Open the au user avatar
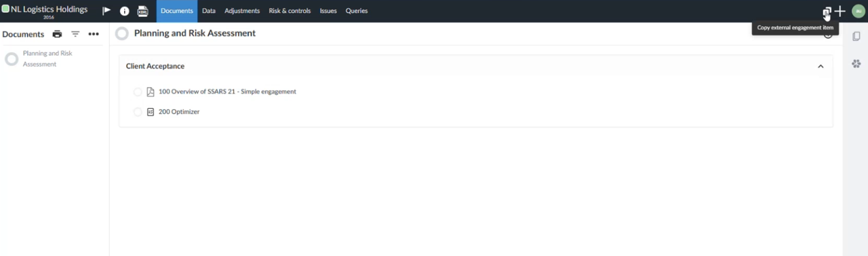 pos(858,11)
